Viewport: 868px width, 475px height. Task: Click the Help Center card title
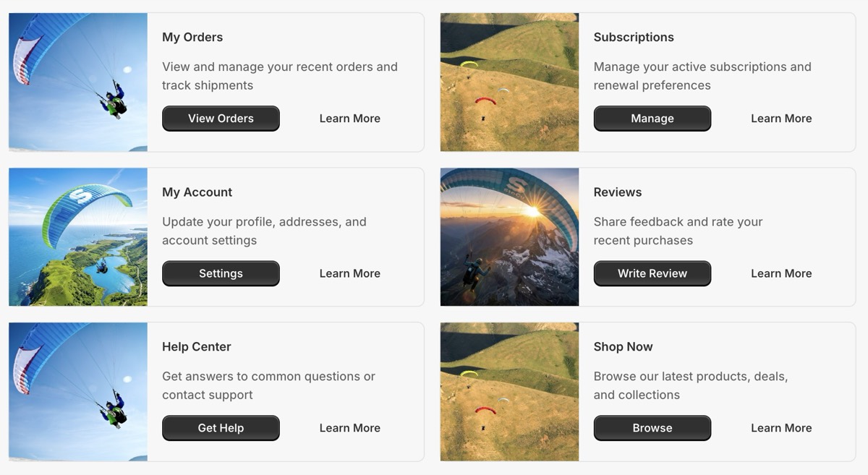(197, 347)
